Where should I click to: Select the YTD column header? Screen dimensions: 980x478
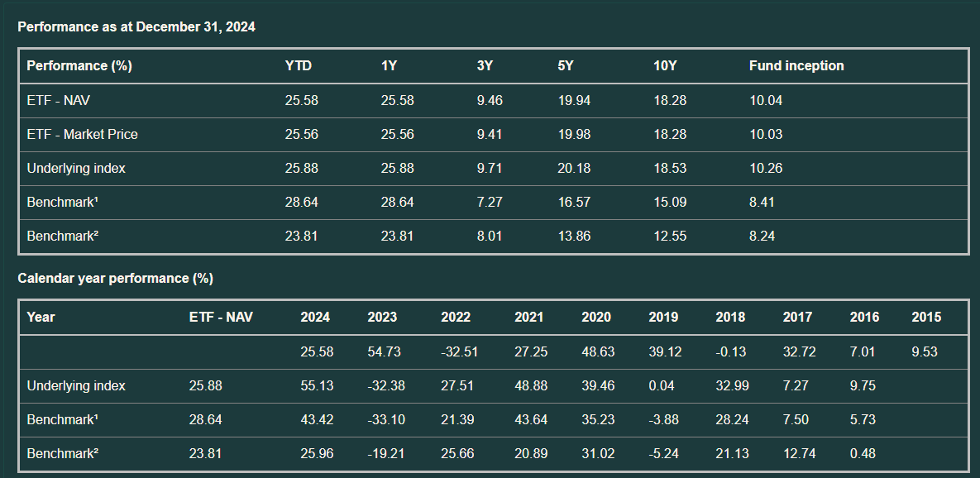click(x=298, y=65)
